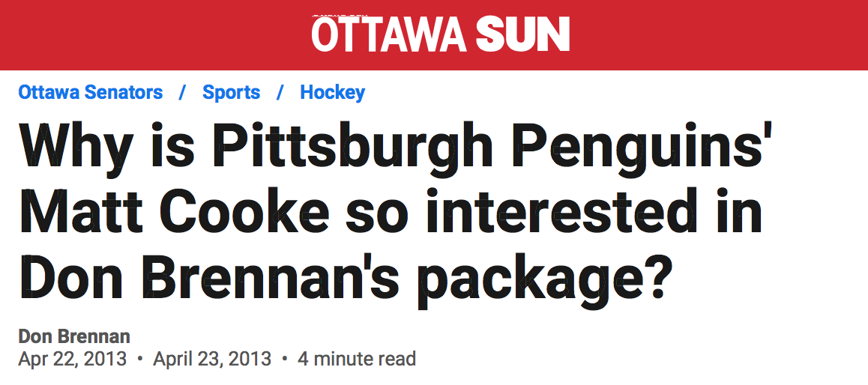Go to the Sports section breadcrumb
This screenshot has width=868, height=385.
point(232,93)
